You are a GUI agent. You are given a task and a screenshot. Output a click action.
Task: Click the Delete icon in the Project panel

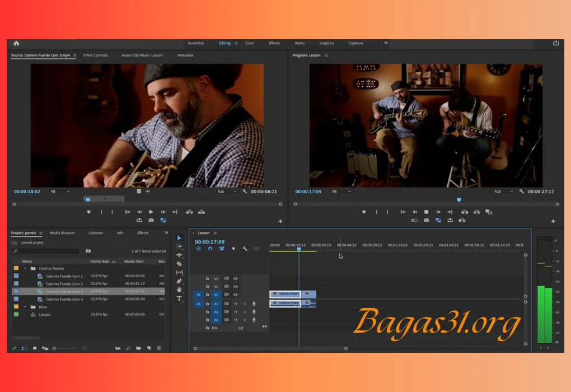[x=159, y=348]
